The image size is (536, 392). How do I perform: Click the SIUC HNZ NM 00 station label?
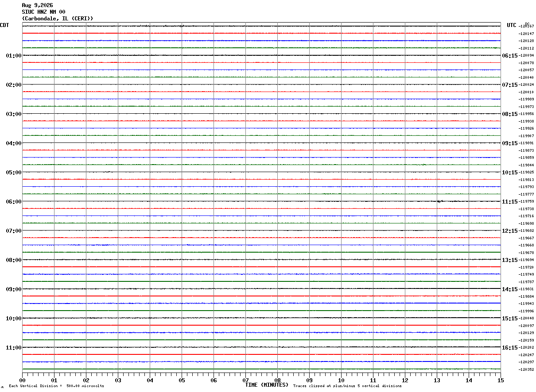pos(43,12)
